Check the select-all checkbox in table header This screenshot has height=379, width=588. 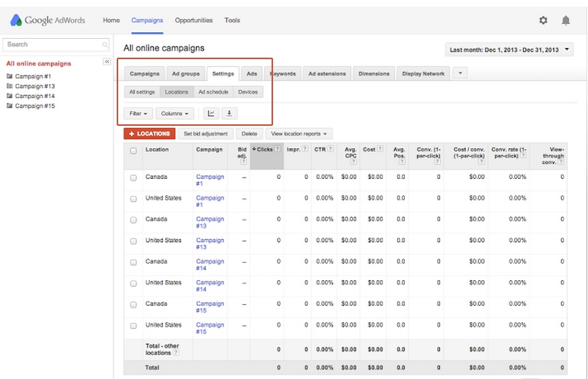[x=133, y=151]
